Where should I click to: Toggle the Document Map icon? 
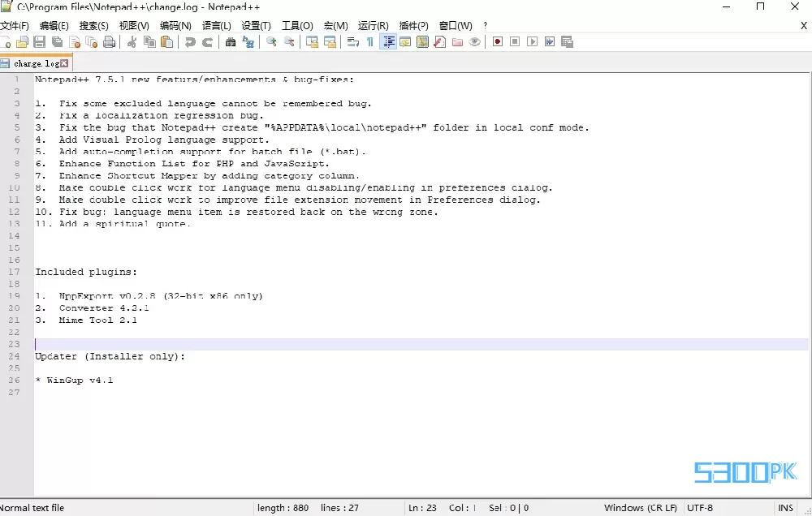(422, 42)
